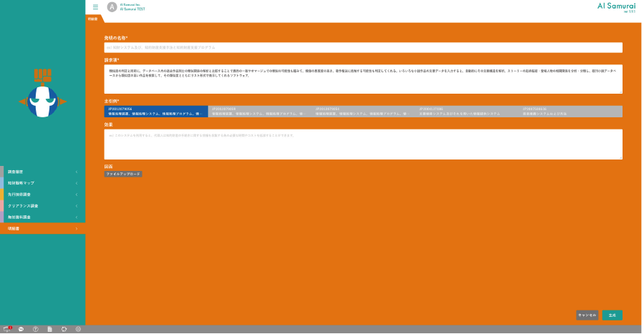This screenshot has width=644, height=334.
Task: Open notifications monitor icon with red badge
Action: click(x=6, y=329)
